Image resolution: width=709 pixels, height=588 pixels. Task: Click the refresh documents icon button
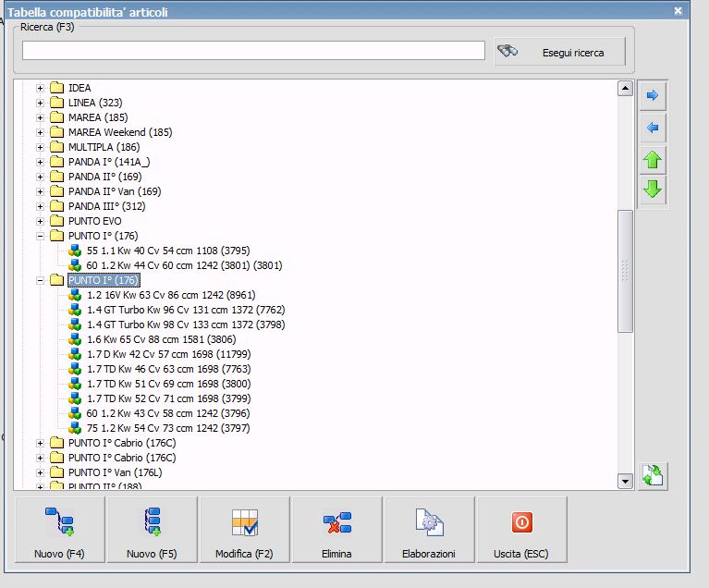[x=653, y=475]
